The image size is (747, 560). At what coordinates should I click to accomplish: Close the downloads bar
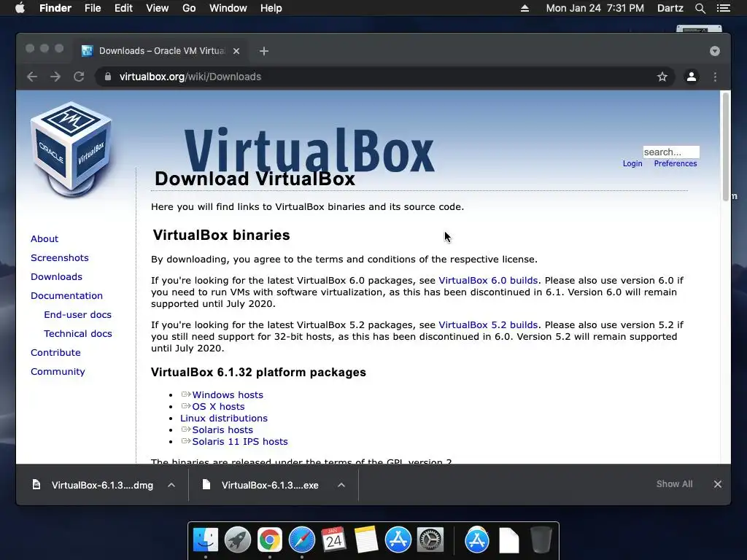click(718, 484)
